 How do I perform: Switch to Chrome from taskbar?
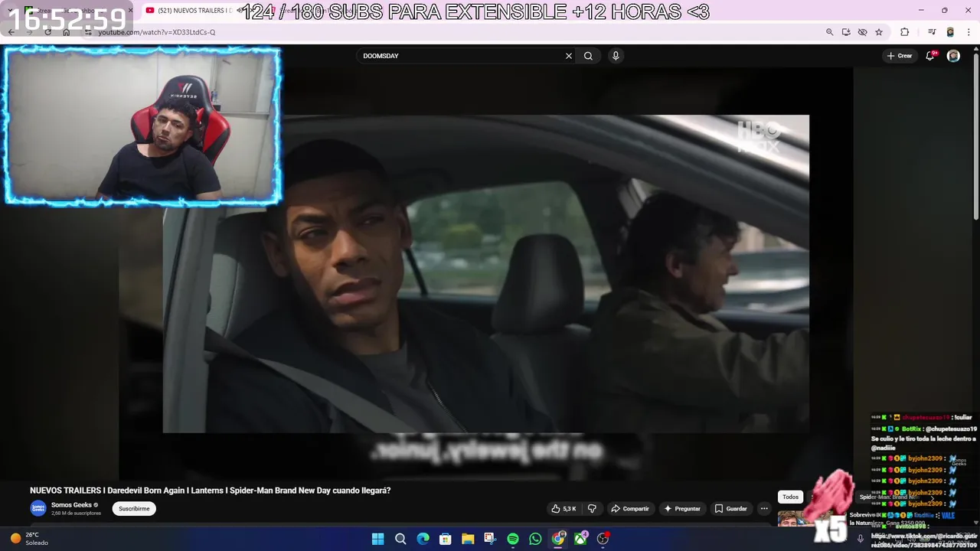[x=558, y=539]
